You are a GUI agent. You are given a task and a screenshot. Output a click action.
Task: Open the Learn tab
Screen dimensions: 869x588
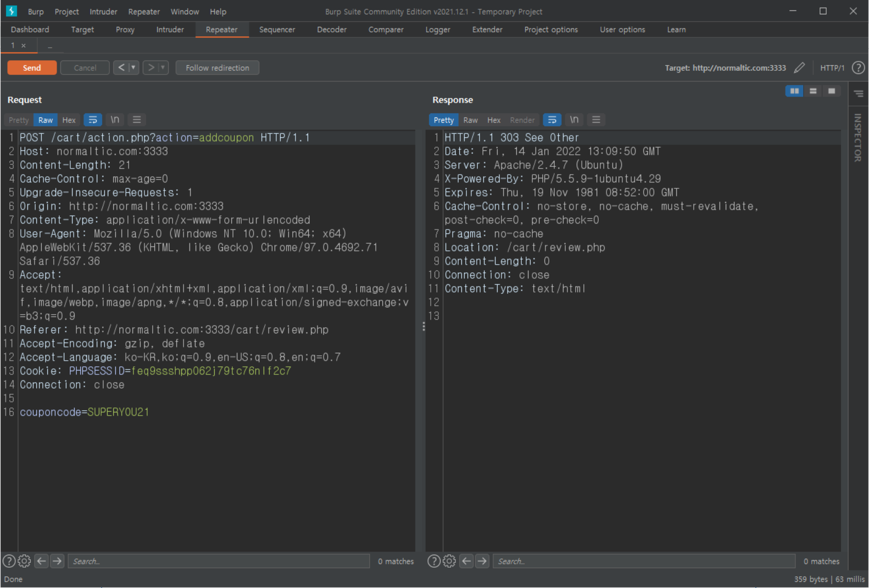676,30
